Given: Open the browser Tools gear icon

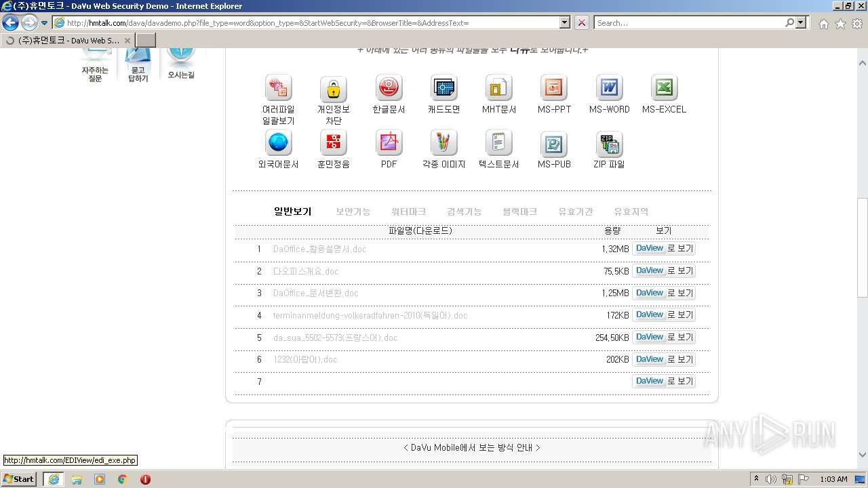Looking at the screenshot, I should 856,24.
